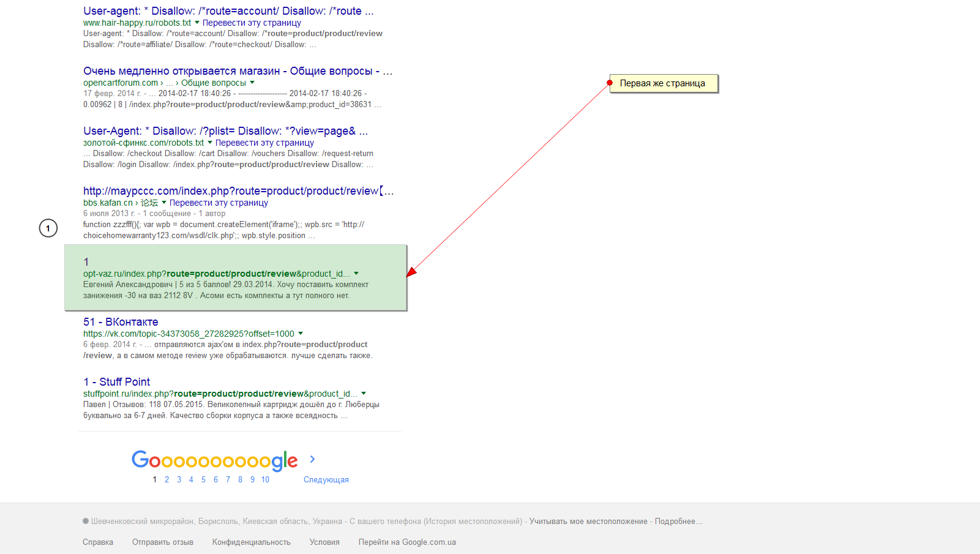
Task: Open results page 6
Action: pos(215,480)
